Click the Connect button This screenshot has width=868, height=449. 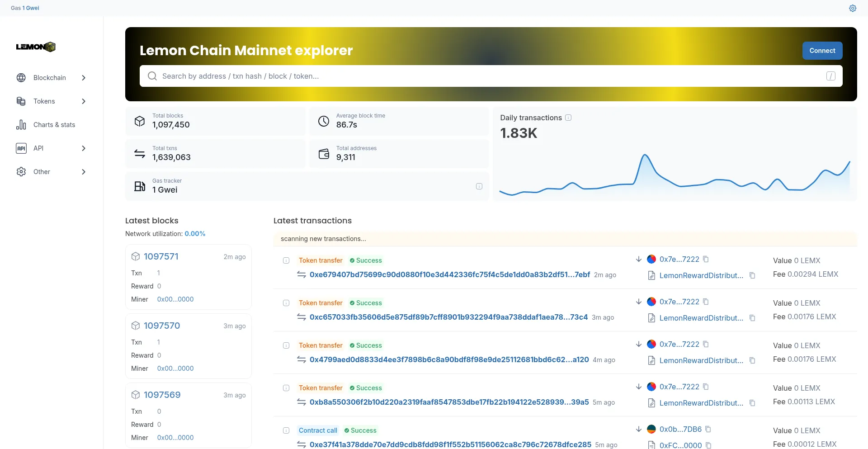point(822,51)
